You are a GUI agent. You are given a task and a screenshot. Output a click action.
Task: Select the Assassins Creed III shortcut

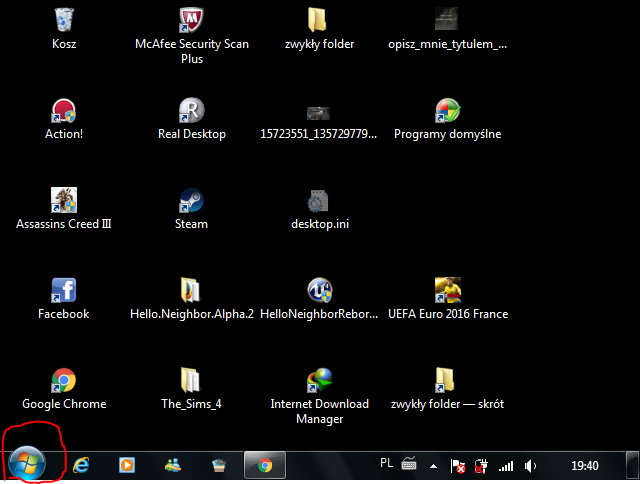point(64,201)
